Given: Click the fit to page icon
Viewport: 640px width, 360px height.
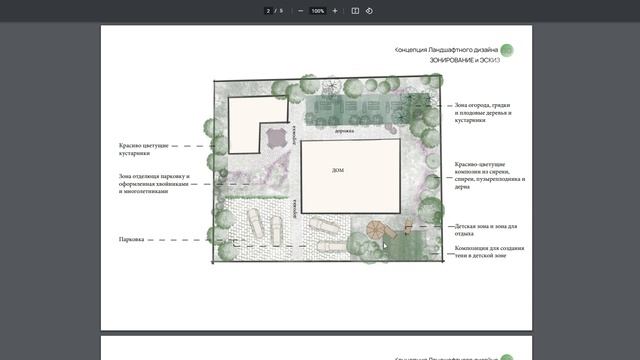Looking at the screenshot, I should pyautogui.click(x=355, y=11).
